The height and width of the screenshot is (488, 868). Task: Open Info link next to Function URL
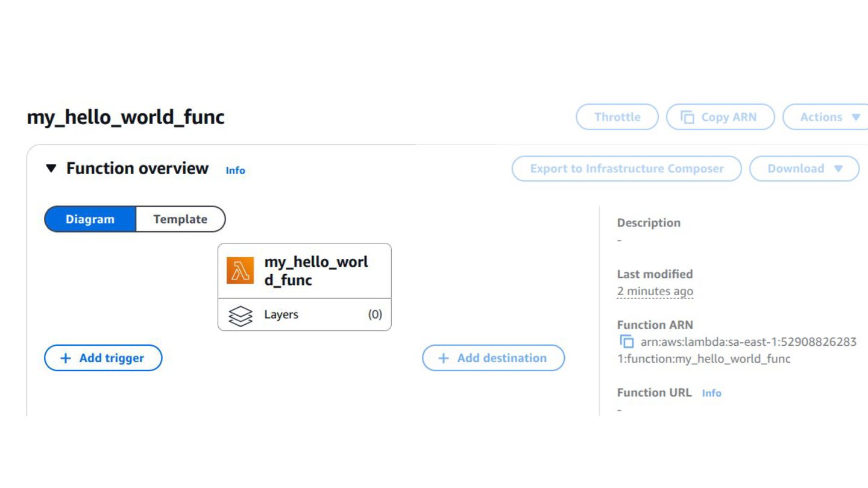click(x=711, y=393)
